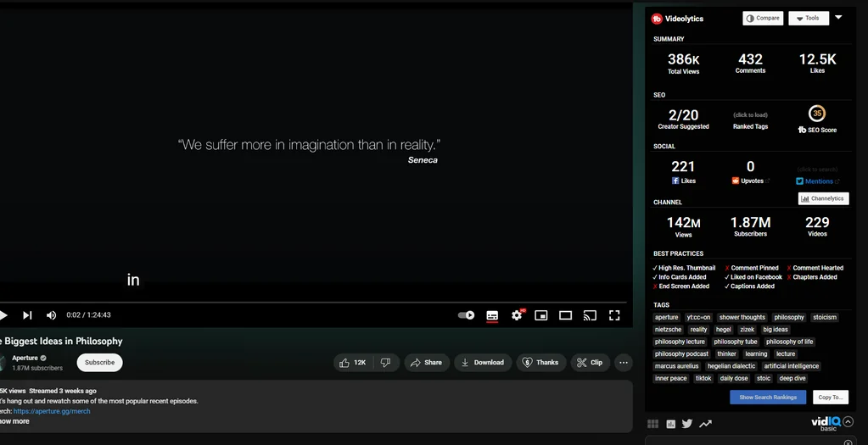Click the 'hegelian dialectic' tag
Viewport: 868px width, 445px height.
click(731, 366)
